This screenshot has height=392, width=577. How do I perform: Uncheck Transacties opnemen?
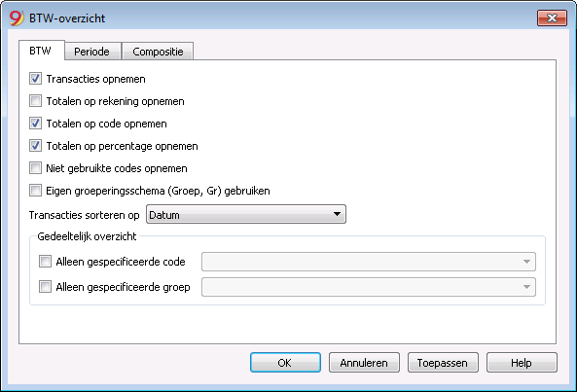35,79
